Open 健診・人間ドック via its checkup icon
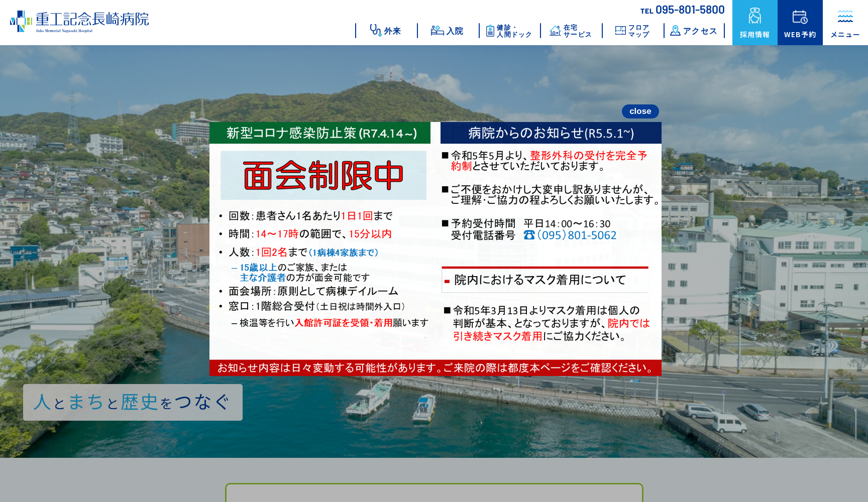The image size is (868, 502). [x=491, y=30]
